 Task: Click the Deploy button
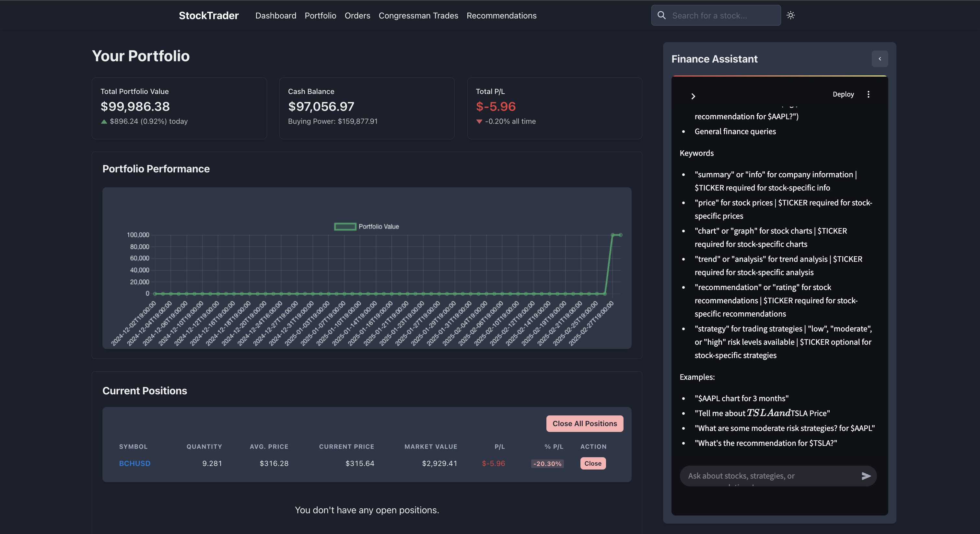[x=843, y=94]
